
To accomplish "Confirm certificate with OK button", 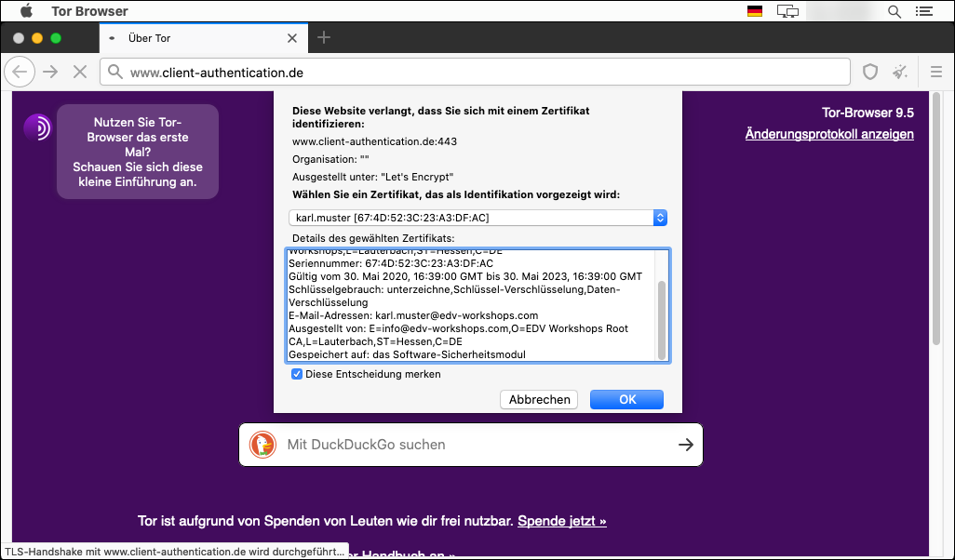I will tap(627, 399).
